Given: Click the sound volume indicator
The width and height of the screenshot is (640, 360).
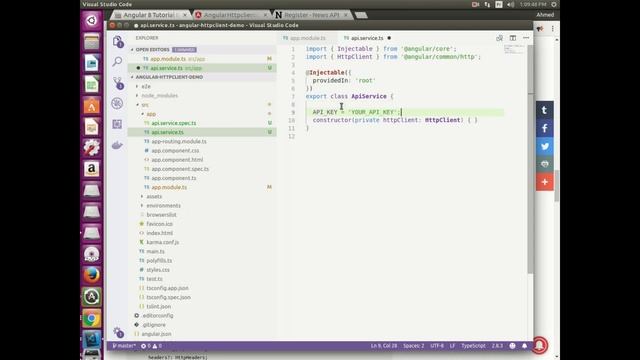Looking at the screenshot, I should (511, 4).
